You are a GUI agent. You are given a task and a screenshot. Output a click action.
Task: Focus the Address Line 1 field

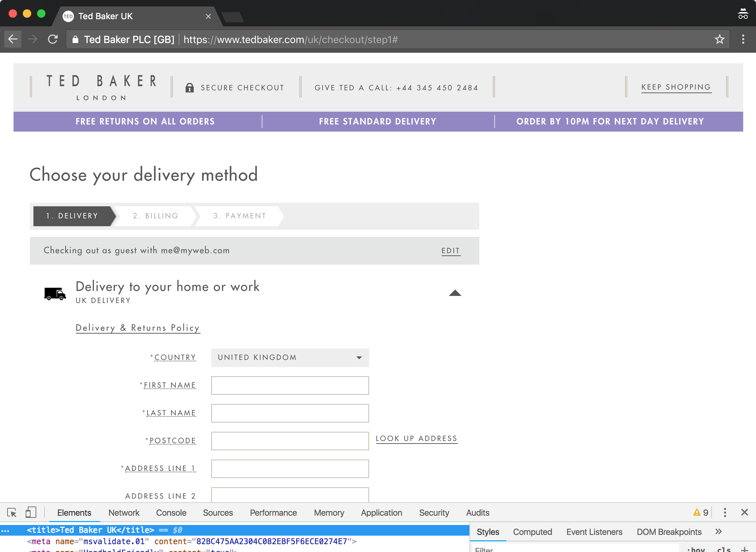290,469
